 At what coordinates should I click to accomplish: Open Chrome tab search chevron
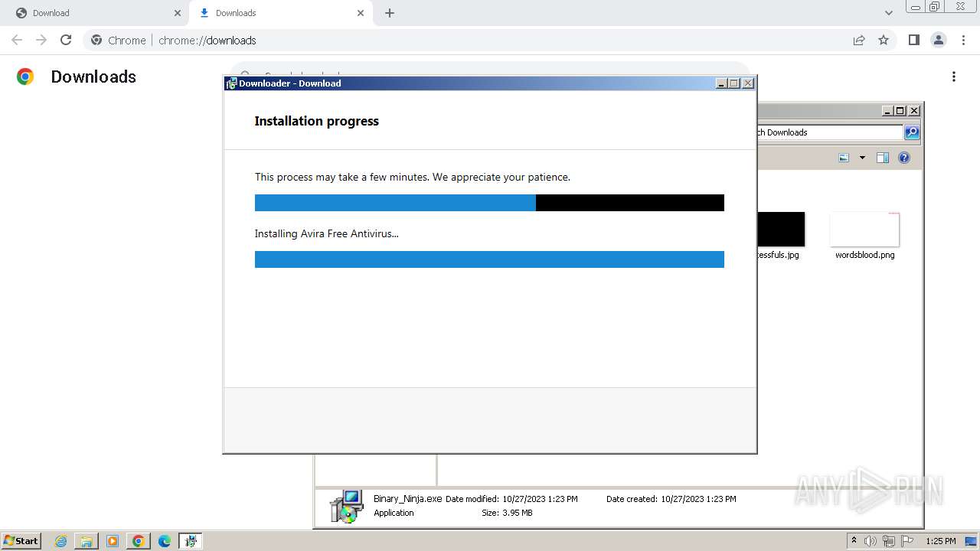pos(889,13)
